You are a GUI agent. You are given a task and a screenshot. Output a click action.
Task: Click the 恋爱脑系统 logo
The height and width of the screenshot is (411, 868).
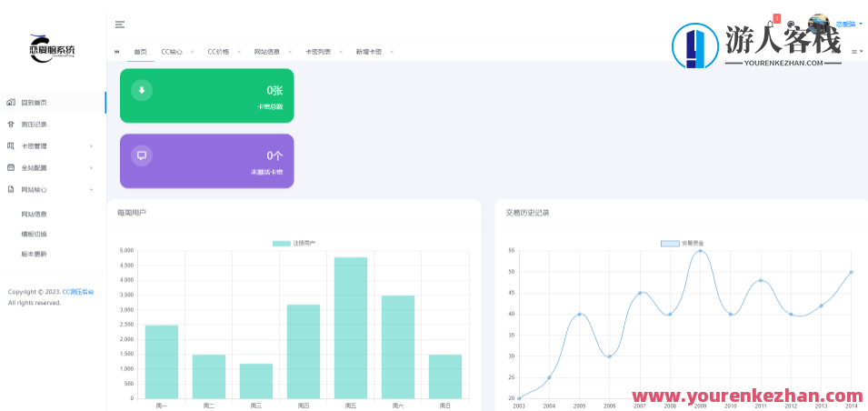click(x=51, y=49)
